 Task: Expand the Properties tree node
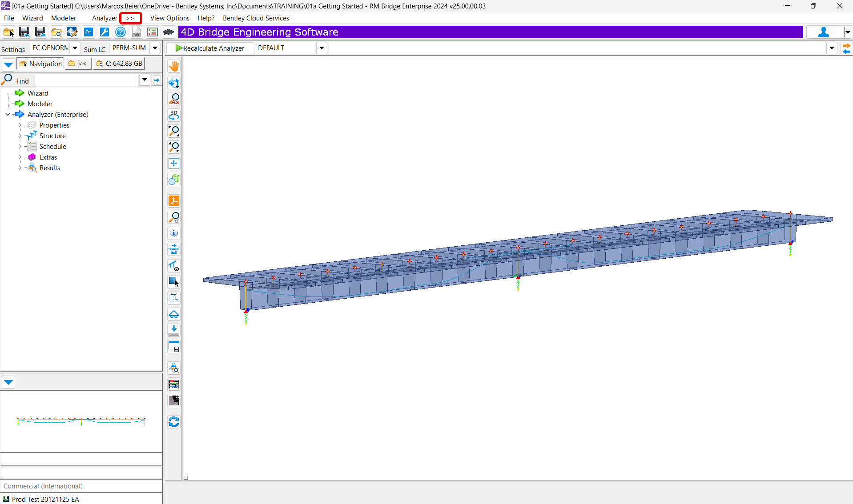20,125
